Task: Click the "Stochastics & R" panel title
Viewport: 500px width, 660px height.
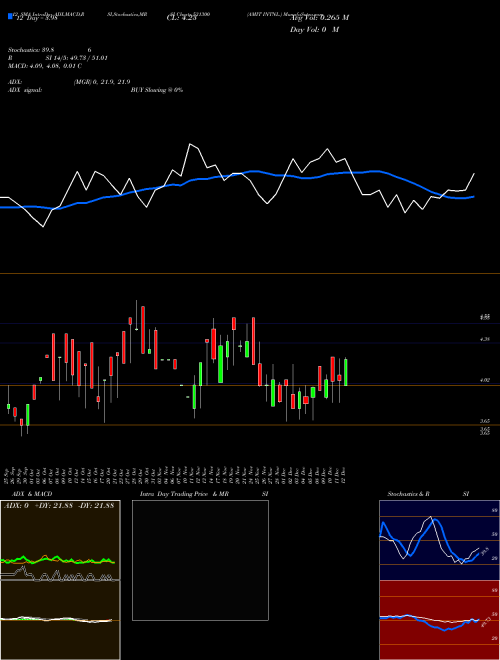Action: tap(408, 494)
